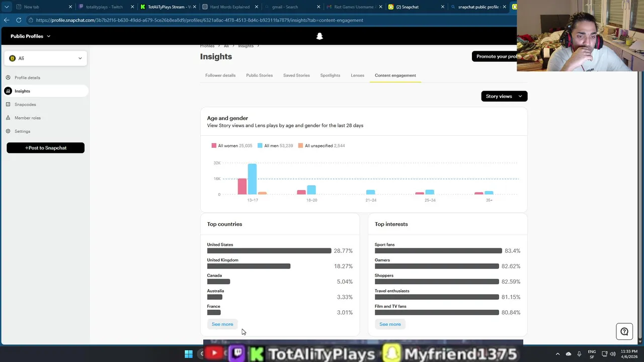
Task: Switch to the snapchat public profile tab
Action: click(x=478, y=7)
